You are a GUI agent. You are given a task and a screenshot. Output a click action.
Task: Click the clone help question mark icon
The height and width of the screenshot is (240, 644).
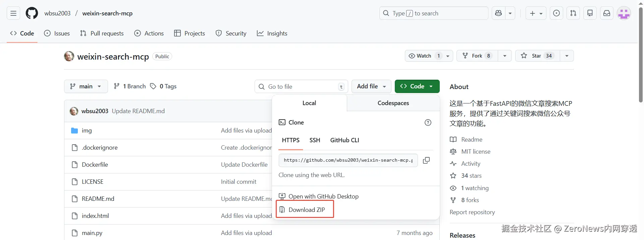[428, 123]
